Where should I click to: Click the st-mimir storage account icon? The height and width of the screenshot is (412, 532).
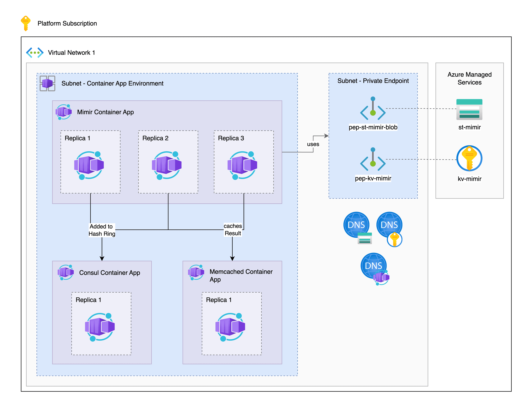point(469,109)
